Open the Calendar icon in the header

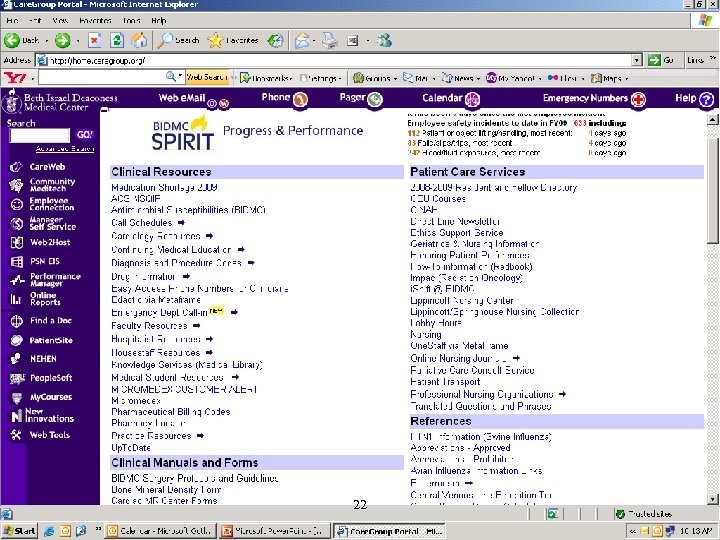472,99
